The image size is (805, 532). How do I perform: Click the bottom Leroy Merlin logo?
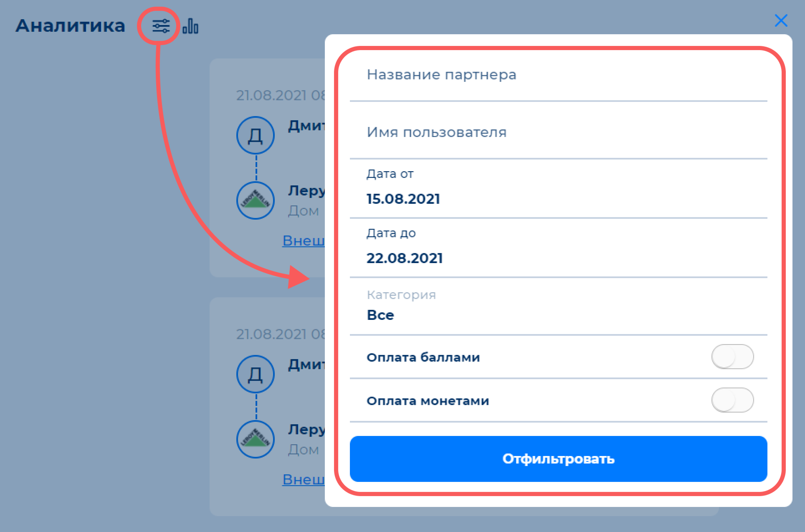pos(255,439)
